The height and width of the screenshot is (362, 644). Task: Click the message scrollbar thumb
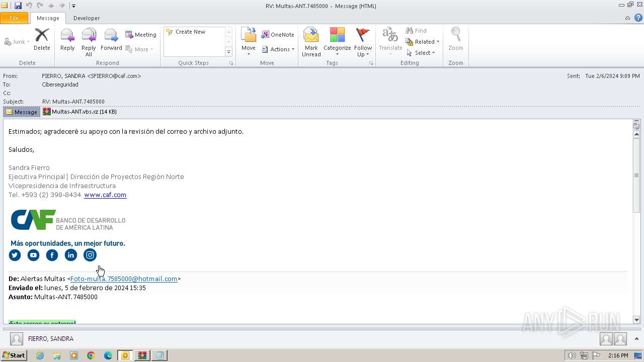[636, 175]
